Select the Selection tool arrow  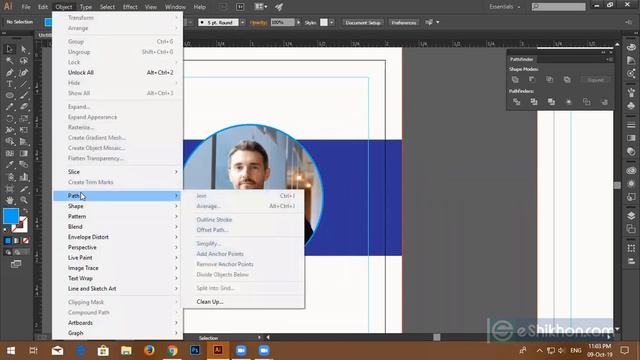9,49
